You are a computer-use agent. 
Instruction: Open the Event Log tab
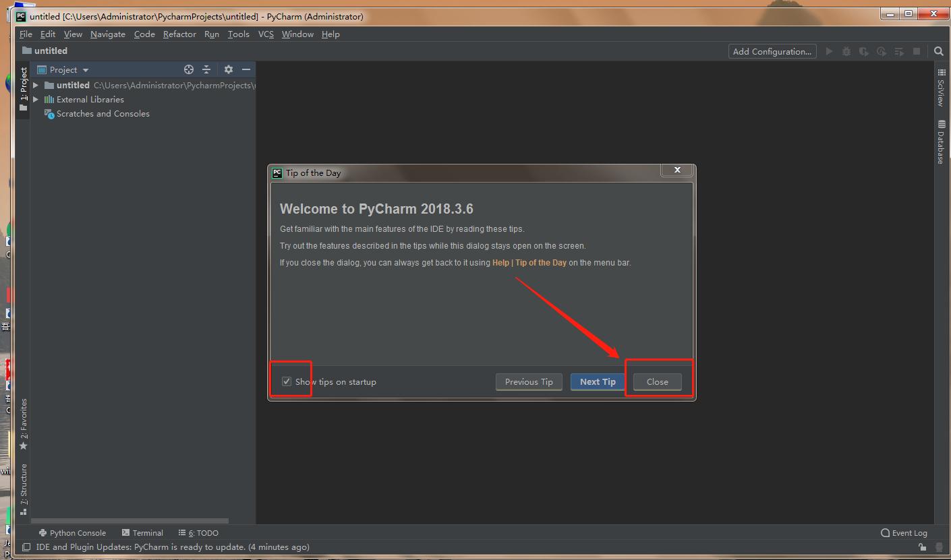pyautogui.click(x=904, y=533)
